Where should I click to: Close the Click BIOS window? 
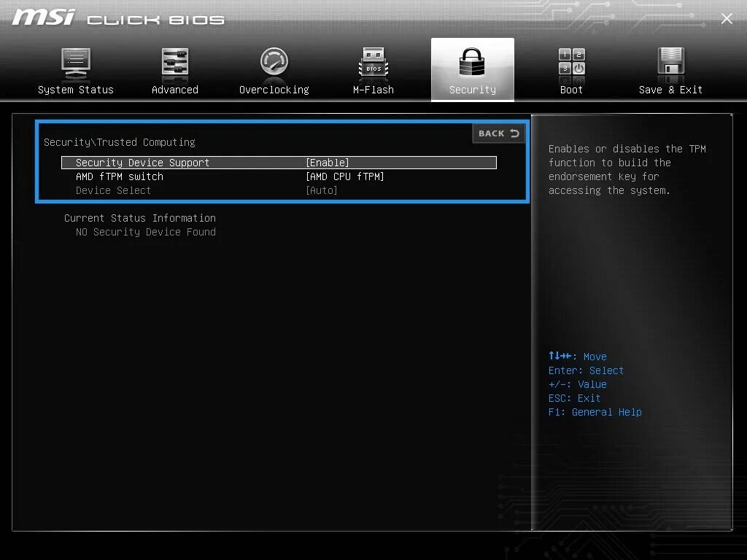[x=727, y=18]
